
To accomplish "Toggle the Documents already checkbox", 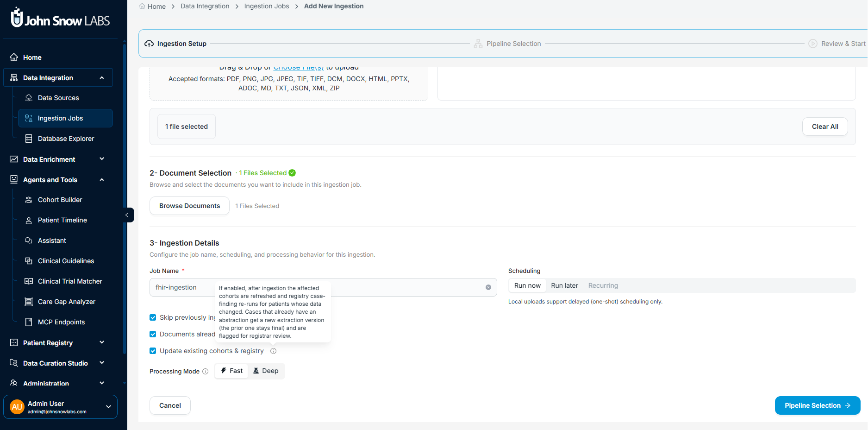I will pyautogui.click(x=153, y=334).
